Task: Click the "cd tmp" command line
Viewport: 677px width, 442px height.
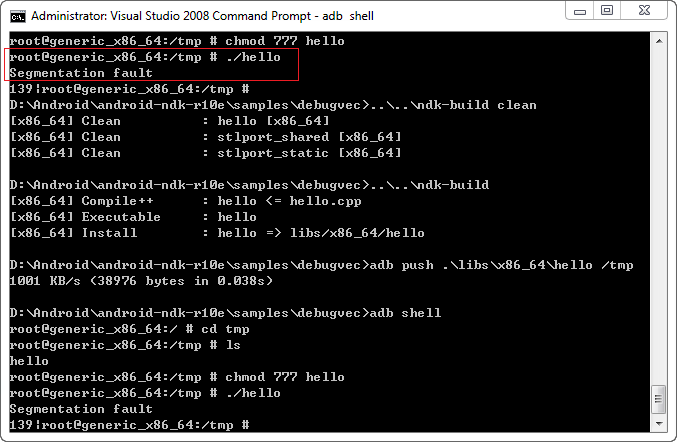Action: pos(129,329)
